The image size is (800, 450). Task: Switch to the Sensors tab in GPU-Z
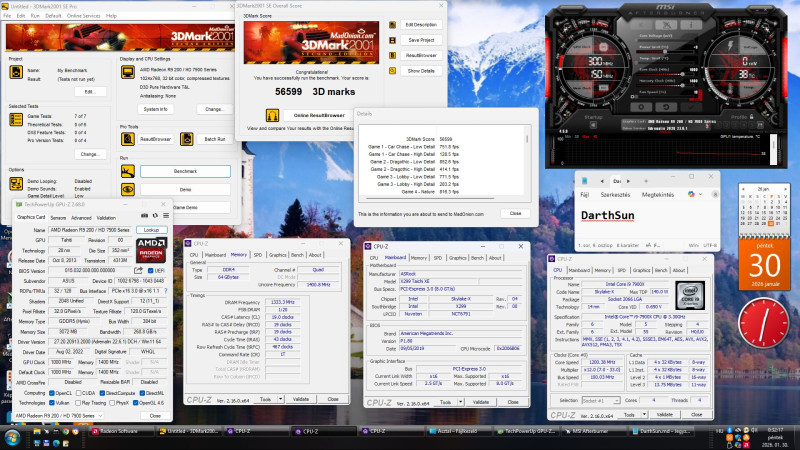click(x=58, y=217)
